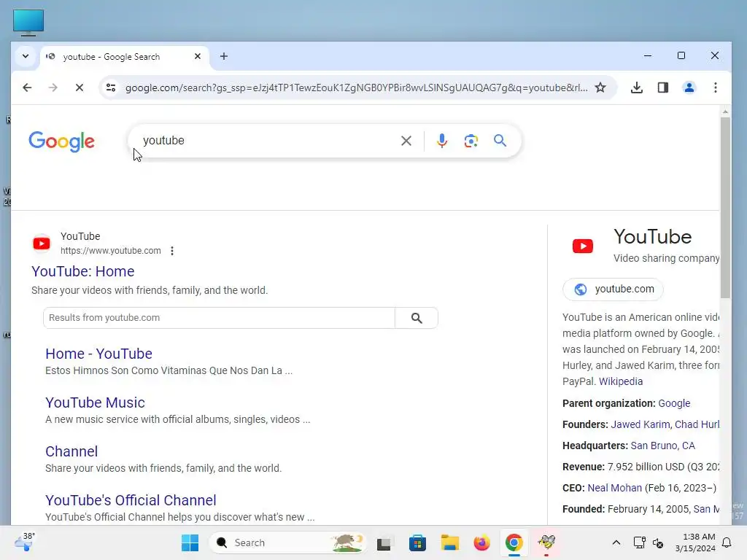Screen dimensions: 747x560
Task: Open Chrome three-dot menu
Action: pyautogui.click(x=715, y=87)
